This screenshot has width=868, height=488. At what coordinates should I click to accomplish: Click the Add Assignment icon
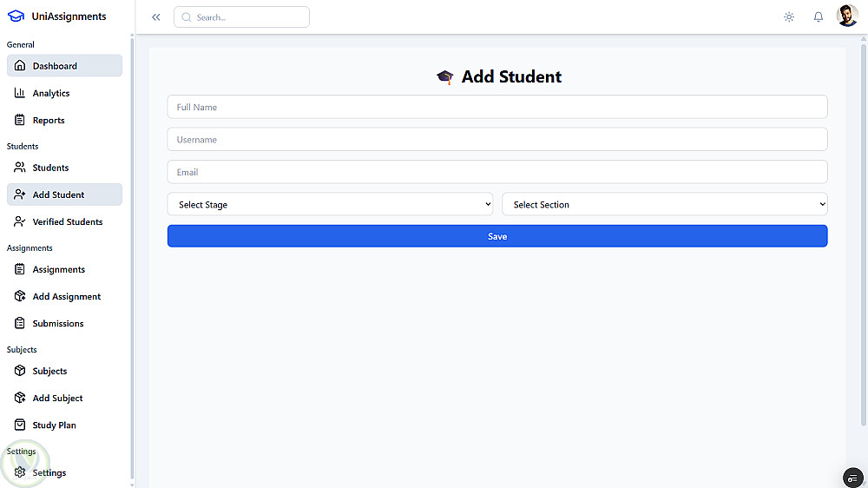click(x=20, y=296)
